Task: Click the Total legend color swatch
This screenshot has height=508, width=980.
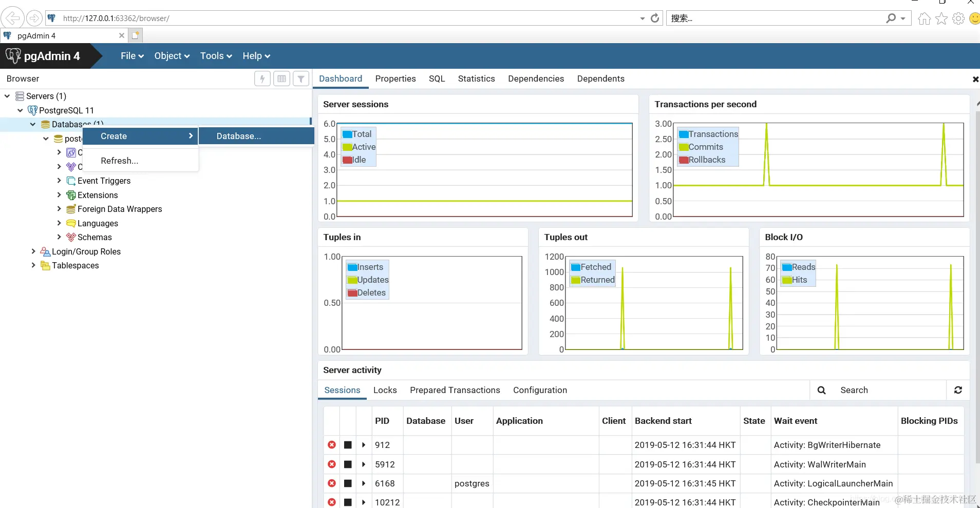Action: [x=347, y=134]
